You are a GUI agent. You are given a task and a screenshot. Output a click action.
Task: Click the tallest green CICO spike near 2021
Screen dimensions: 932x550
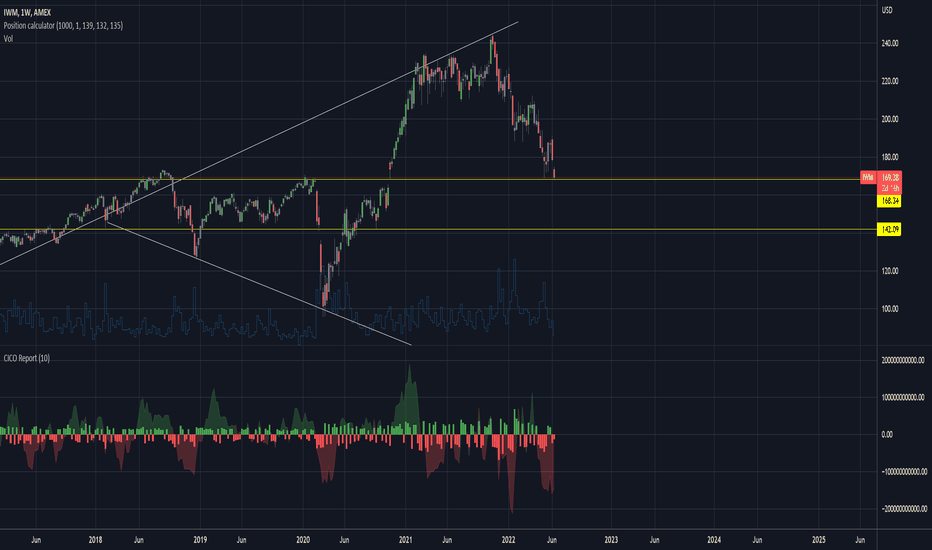(409, 398)
